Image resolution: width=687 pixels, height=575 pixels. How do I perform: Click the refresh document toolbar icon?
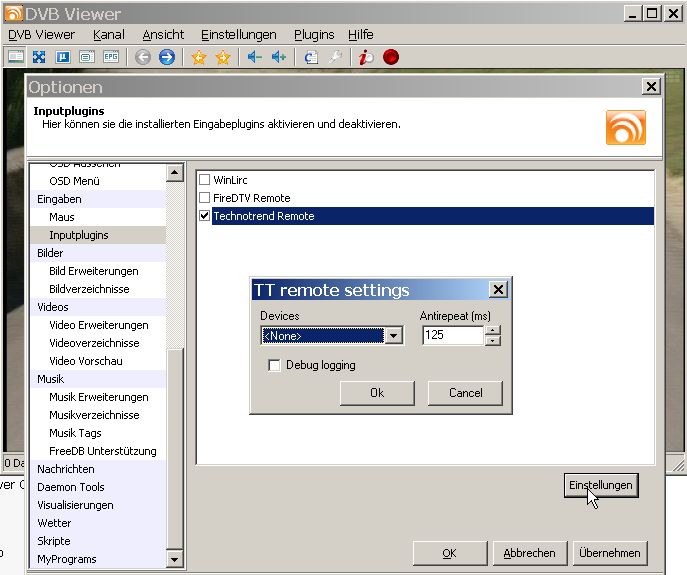pyautogui.click(x=311, y=57)
